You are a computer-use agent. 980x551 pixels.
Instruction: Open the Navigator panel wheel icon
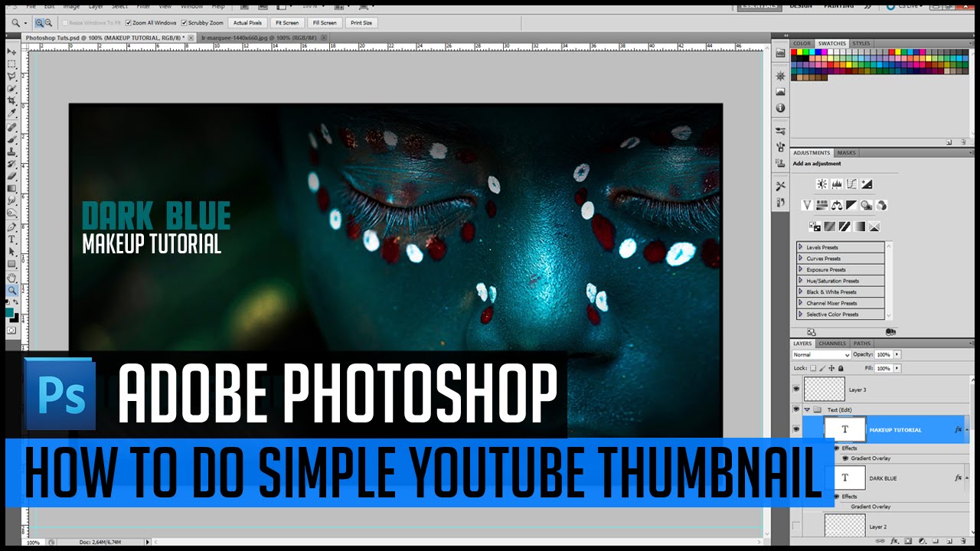pyautogui.click(x=780, y=76)
